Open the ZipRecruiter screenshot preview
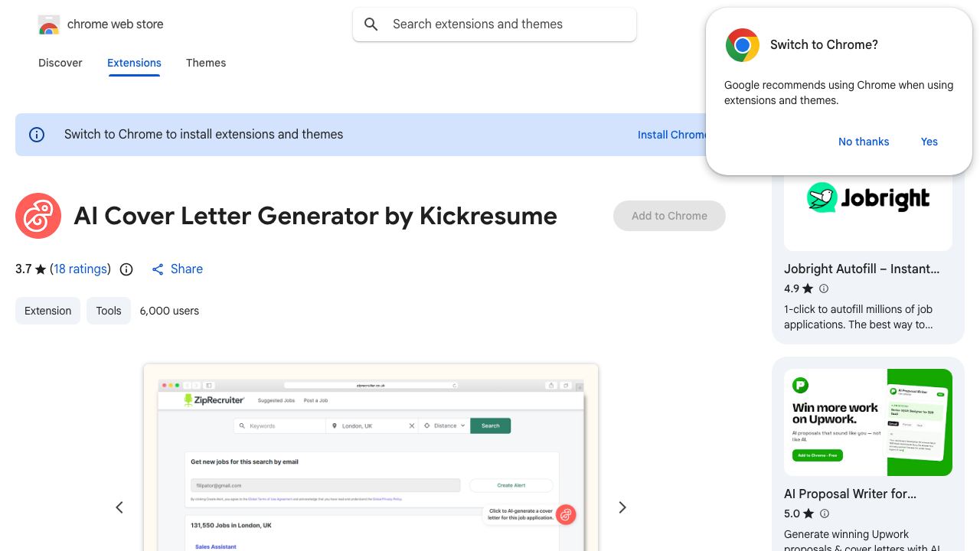 [371, 458]
